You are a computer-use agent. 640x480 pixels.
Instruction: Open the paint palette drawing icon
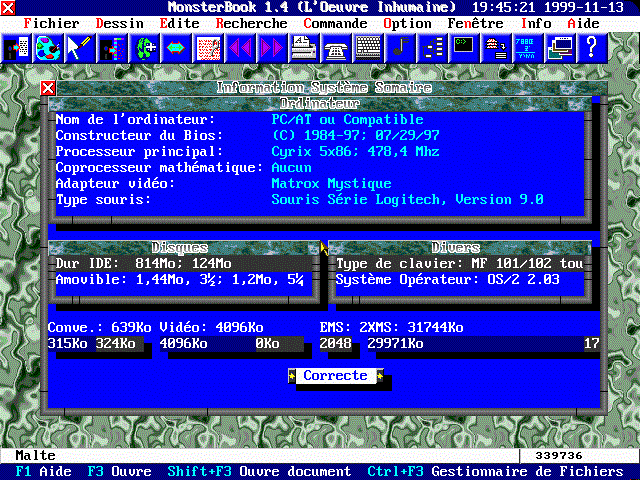pos(48,48)
